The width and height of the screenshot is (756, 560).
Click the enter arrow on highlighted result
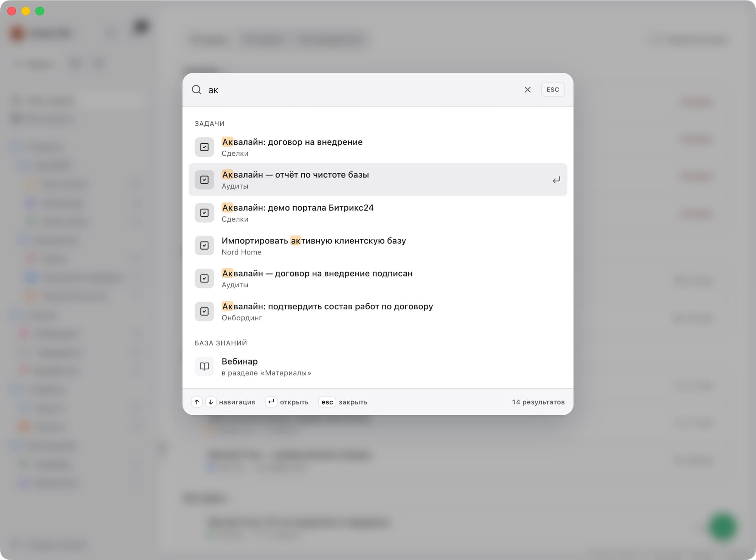(556, 180)
